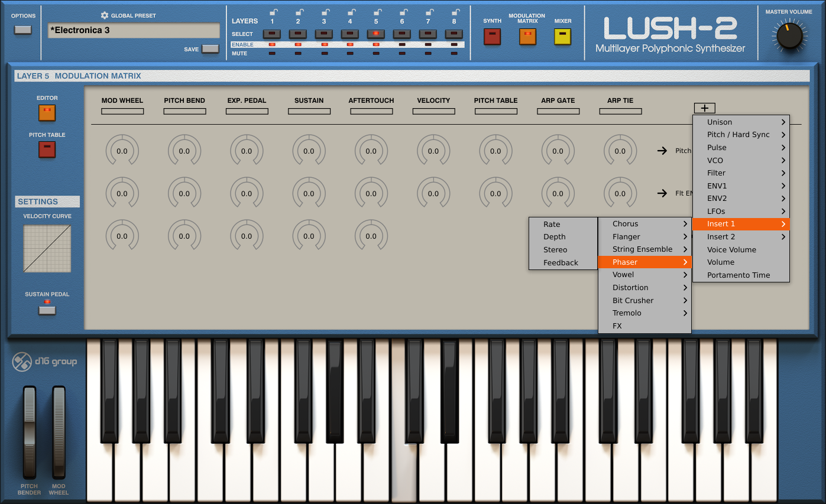The width and height of the screenshot is (826, 504).
Task: Toggle Enable LED for layer 2
Action: pos(298,44)
